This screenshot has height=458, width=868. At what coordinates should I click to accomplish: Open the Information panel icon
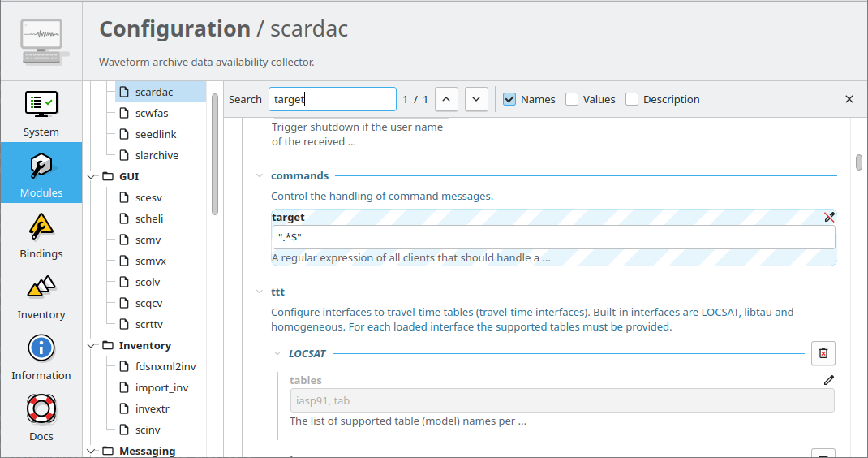coord(41,348)
